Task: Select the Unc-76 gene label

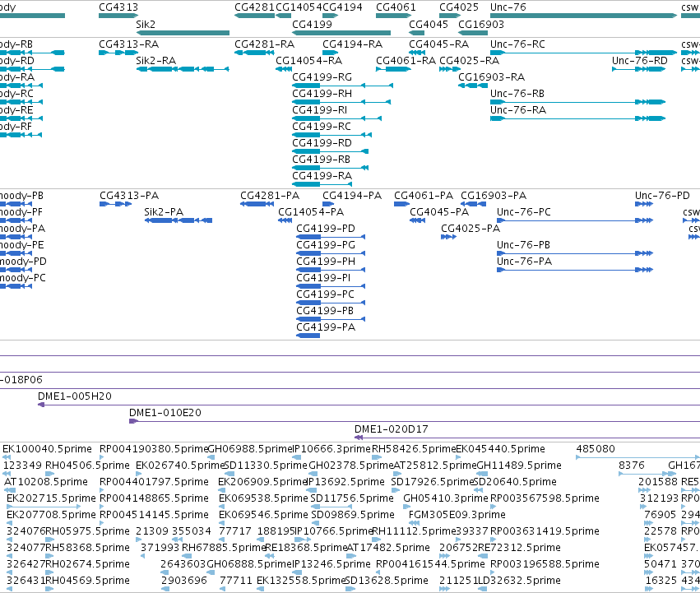Action: (508, 7)
